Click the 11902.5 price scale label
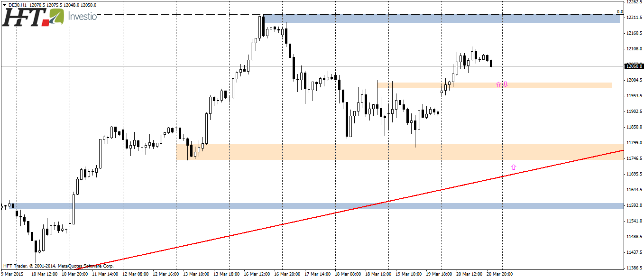This screenshot has height=278, width=644. tap(634, 111)
